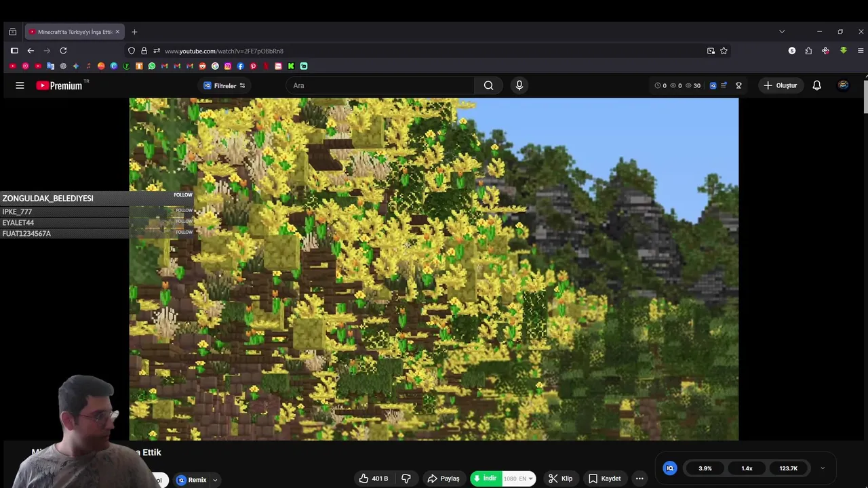The height and width of the screenshot is (488, 868).
Task: Open the Netflix bookmark
Action: point(266,66)
